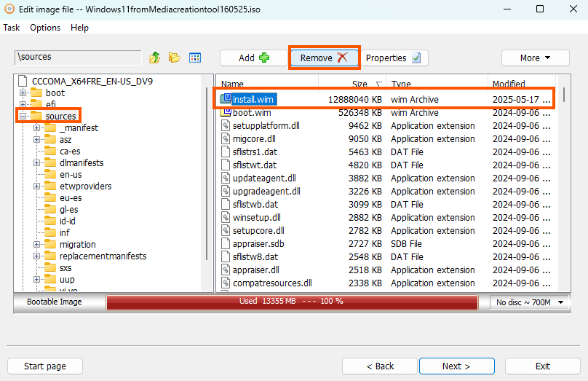Expand the _manifest folder

36,128
